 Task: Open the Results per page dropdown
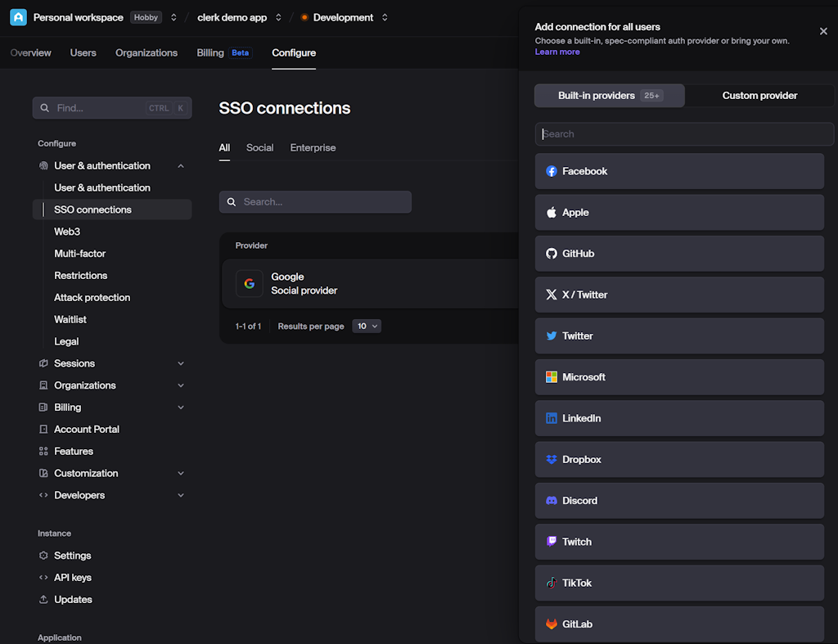pos(366,326)
